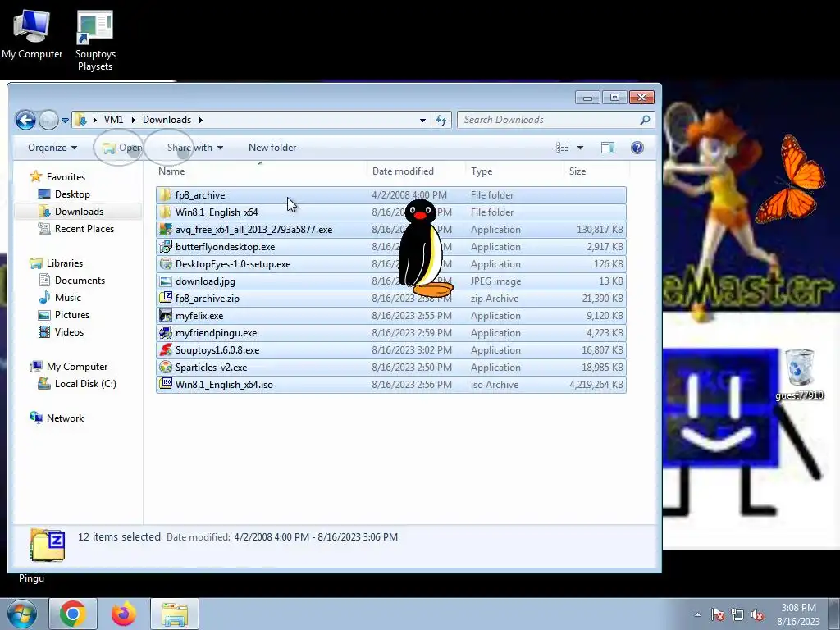840x630 pixels.
Task: Open Local Disk (C:) in the navigation pane
Action: pos(85,384)
